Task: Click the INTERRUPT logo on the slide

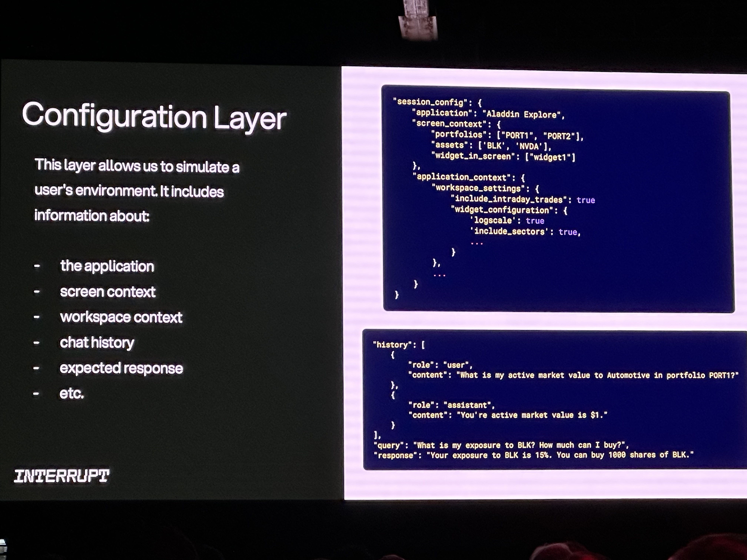Action: point(62,476)
